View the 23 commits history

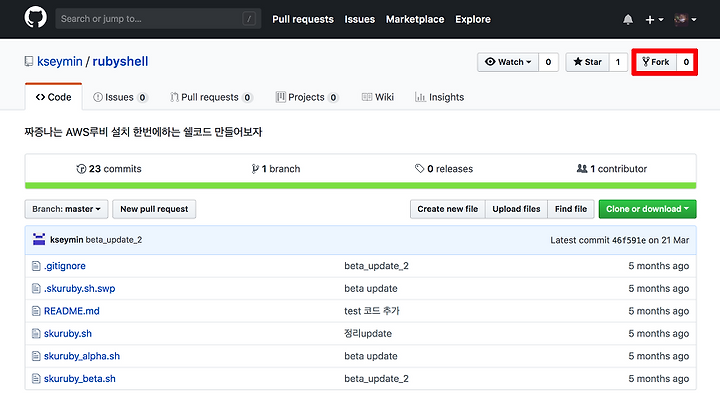tap(109, 169)
